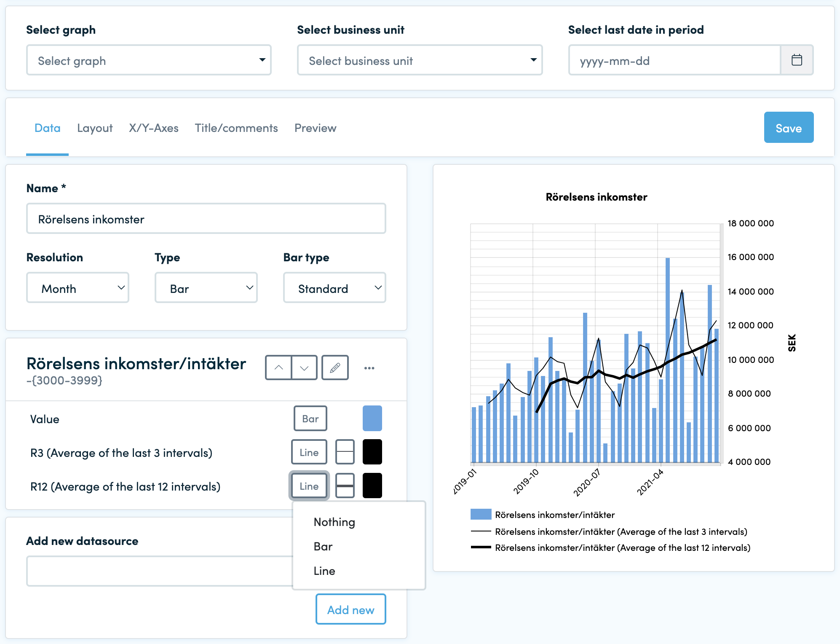Click the Save button

[789, 127]
